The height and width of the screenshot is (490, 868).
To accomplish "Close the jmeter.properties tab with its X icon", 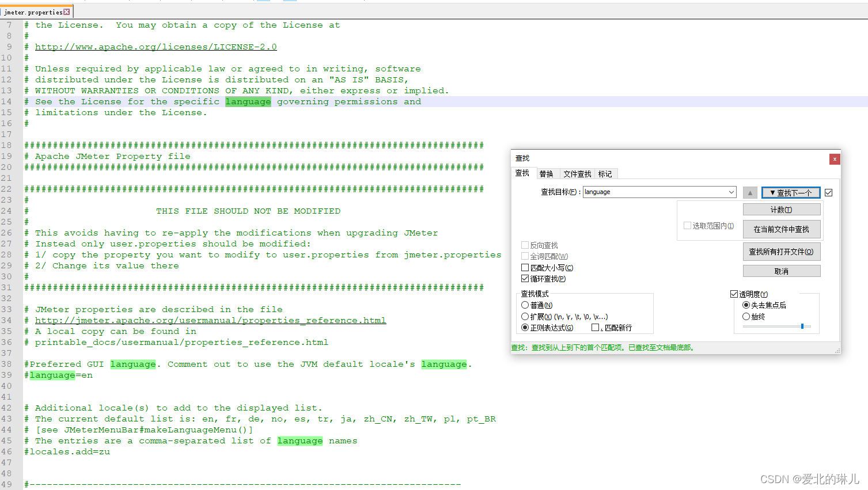I will (67, 12).
